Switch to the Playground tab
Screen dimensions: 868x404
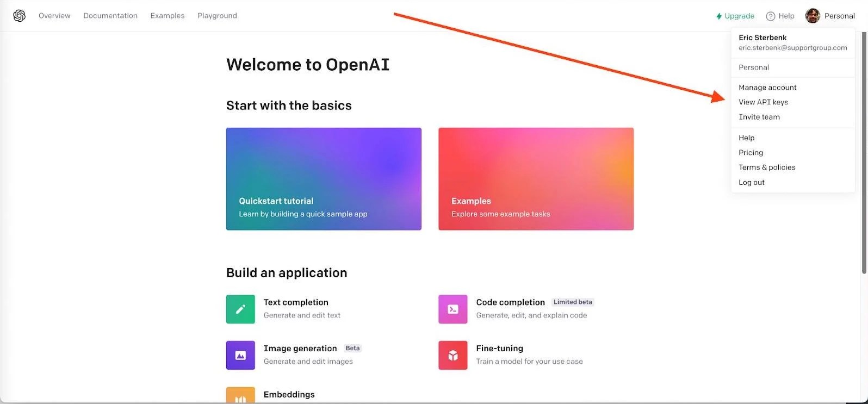pyautogui.click(x=217, y=15)
